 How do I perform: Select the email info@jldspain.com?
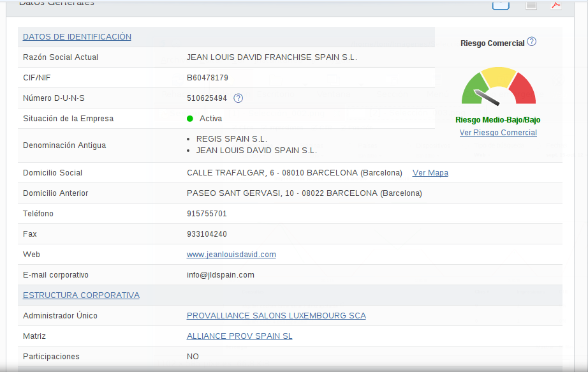[x=221, y=275]
